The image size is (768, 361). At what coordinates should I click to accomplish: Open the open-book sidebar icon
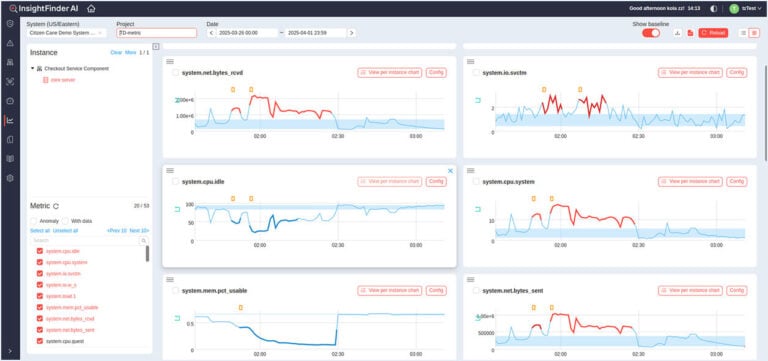[x=10, y=159]
